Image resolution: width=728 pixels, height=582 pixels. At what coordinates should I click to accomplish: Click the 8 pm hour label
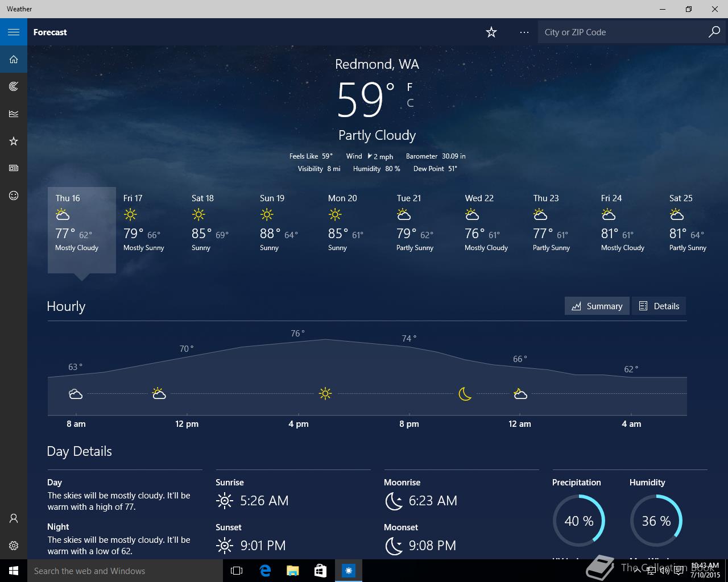(409, 424)
